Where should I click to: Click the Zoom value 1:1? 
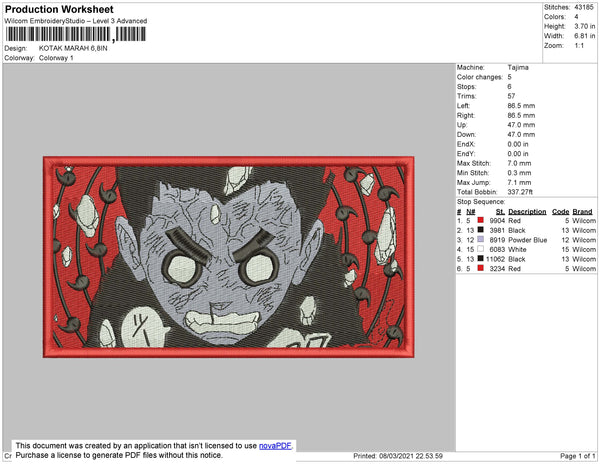pyautogui.click(x=579, y=46)
